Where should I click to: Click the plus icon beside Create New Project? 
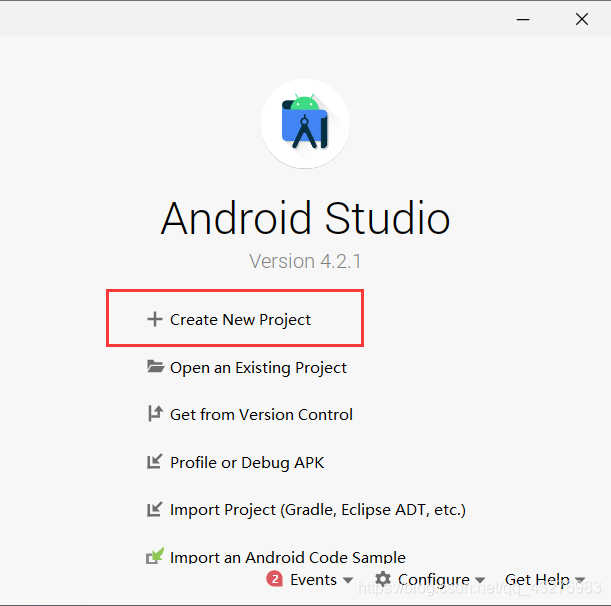(x=155, y=319)
